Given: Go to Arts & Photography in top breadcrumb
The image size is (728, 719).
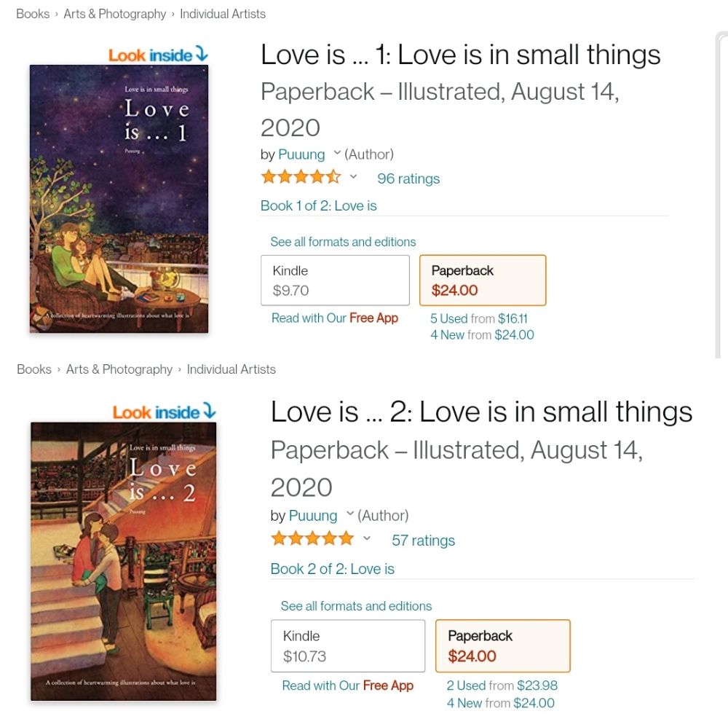Looking at the screenshot, I should coord(115,14).
